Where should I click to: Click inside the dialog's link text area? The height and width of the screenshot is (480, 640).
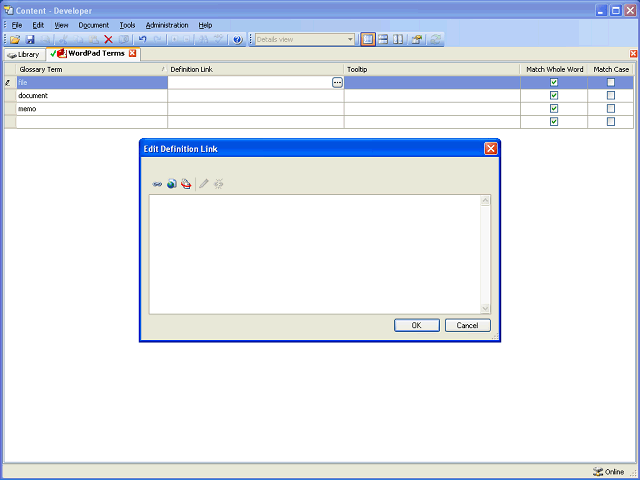click(315, 254)
